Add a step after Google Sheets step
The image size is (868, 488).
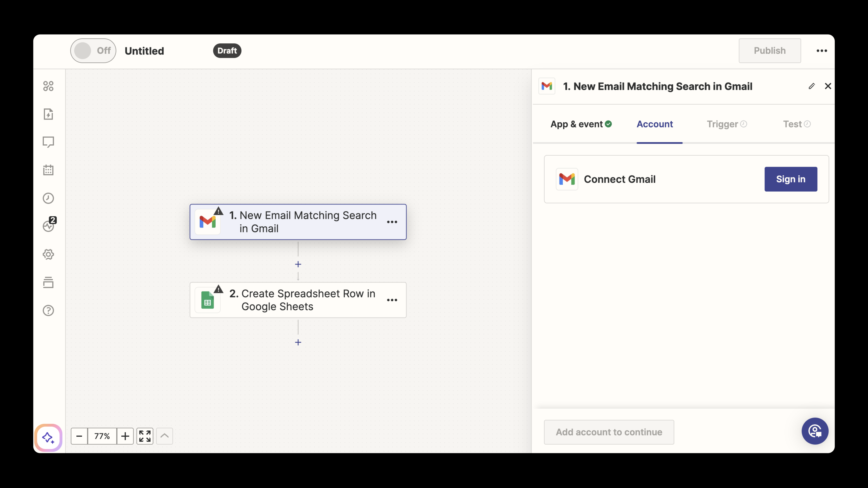point(298,343)
